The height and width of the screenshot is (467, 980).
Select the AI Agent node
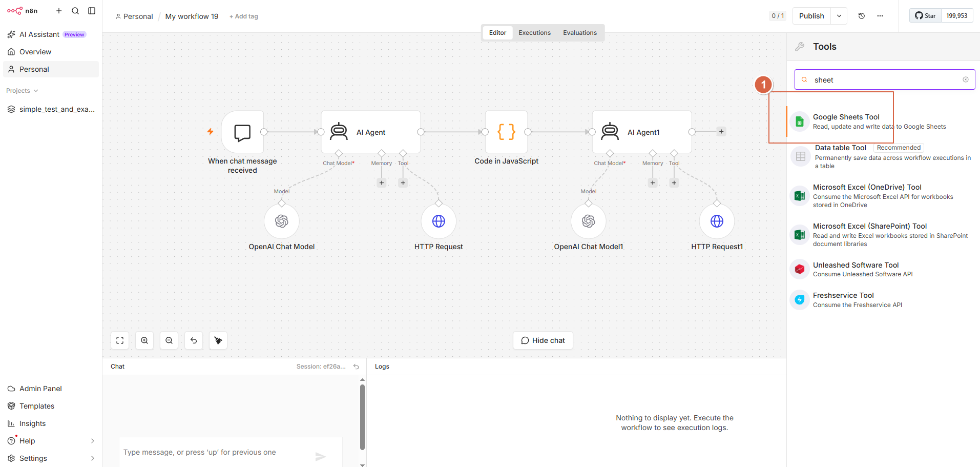371,132
